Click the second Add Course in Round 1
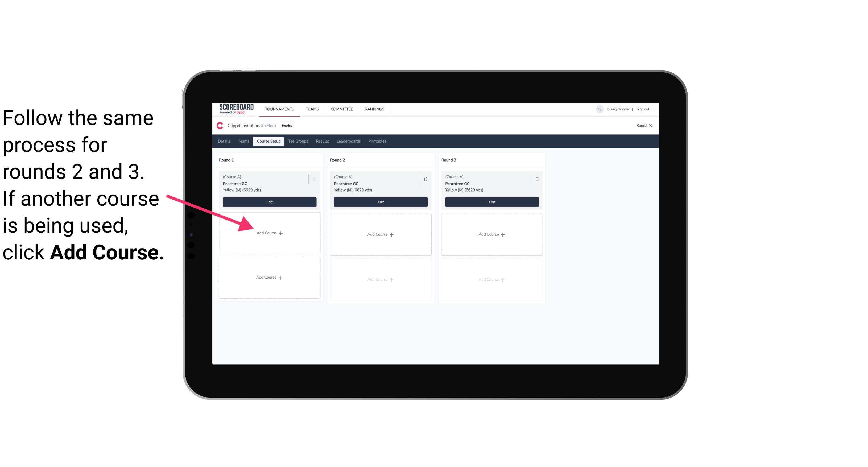Screen dimensions: 868x467 (x=270, y=277)
